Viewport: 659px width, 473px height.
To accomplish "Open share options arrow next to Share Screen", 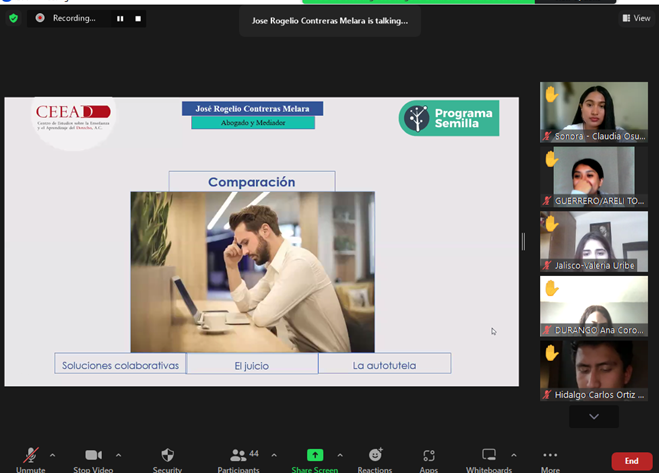I will 340,455.
